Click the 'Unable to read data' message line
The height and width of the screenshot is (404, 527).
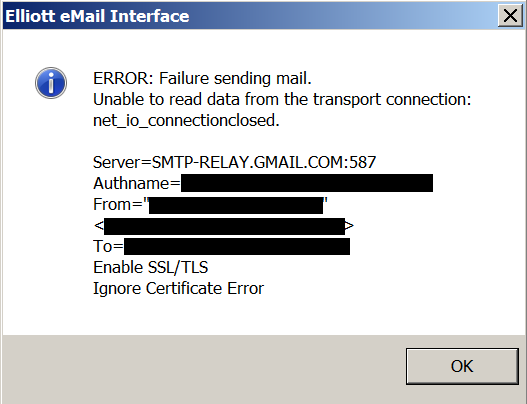tap(282, 99)
